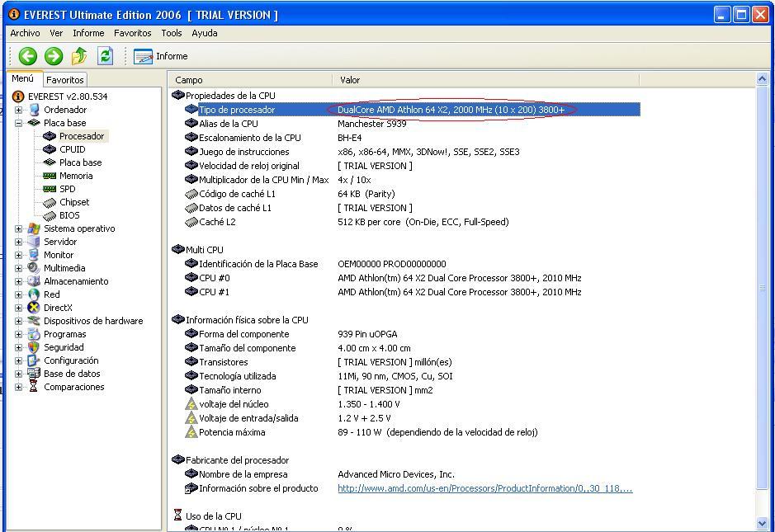Viewport: 775px width, 532px height.
Task: Expand the Ordenador tree node
Action: (18, 110)
